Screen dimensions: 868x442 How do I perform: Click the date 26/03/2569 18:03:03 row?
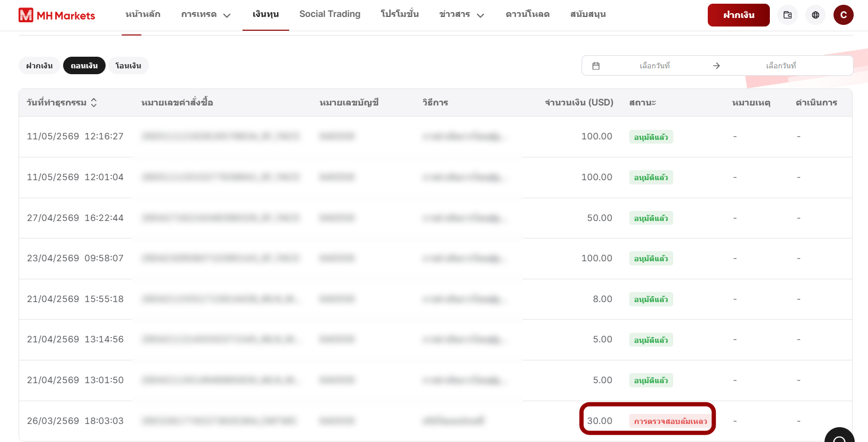coord(436,421)
